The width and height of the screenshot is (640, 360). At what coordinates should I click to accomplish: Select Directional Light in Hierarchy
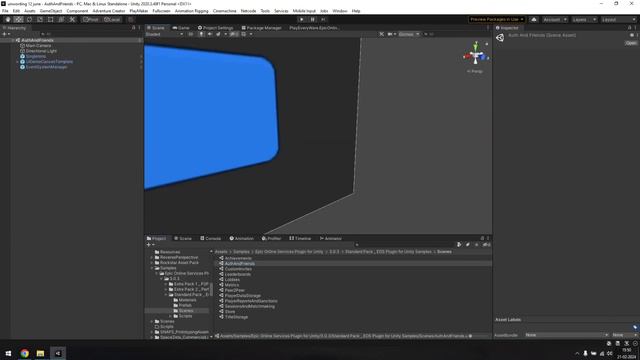(41, 51)
